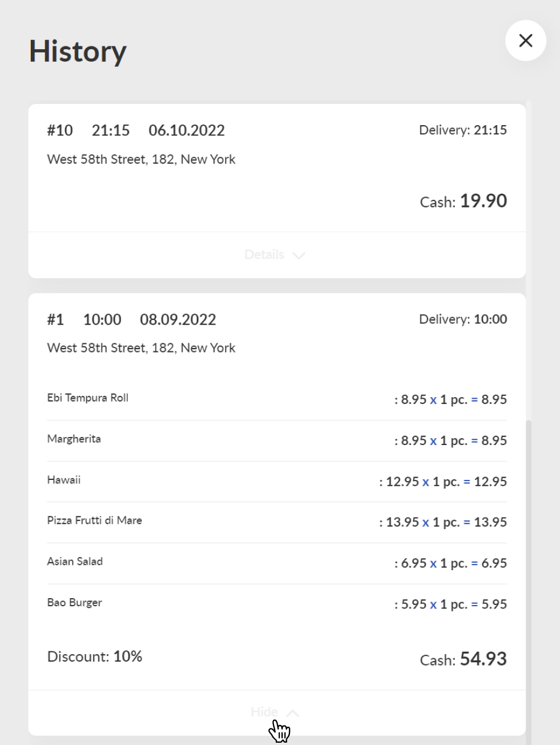The height and width of the screenshot is (745, 560).
Task: Click order #10 header number
Action: pyautogui.click(x=60, y=130)
